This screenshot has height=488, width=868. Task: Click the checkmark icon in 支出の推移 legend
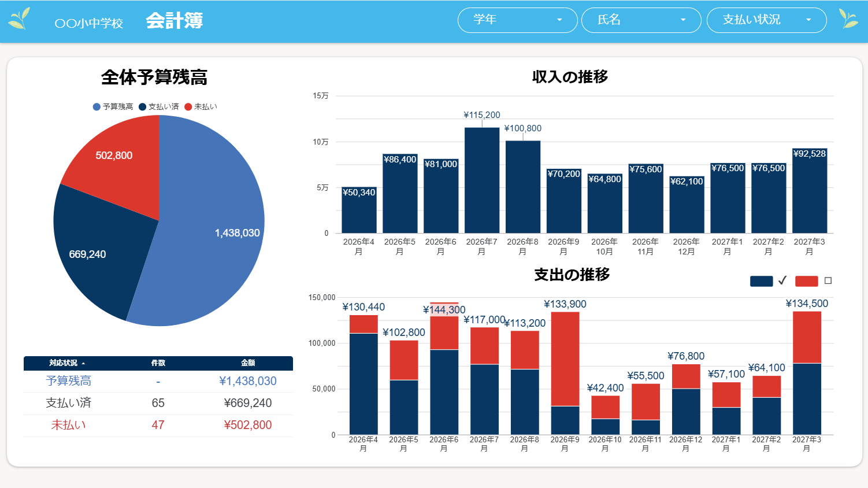click(782, 280)
